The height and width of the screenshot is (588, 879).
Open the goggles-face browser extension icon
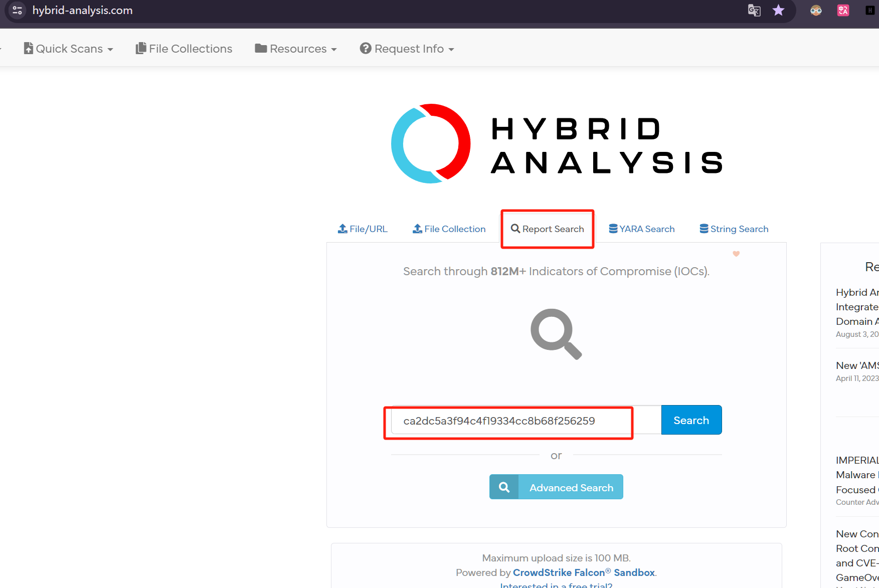[x=816, y=10]
